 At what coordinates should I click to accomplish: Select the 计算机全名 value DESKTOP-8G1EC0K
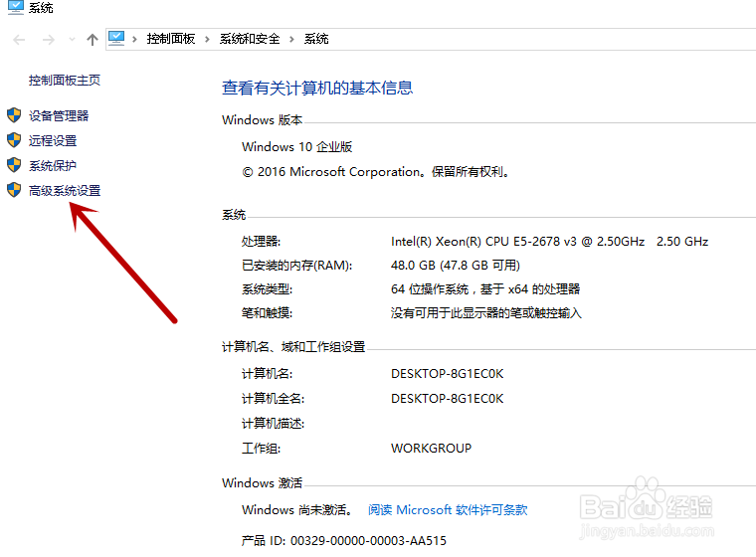click(447, 399)
